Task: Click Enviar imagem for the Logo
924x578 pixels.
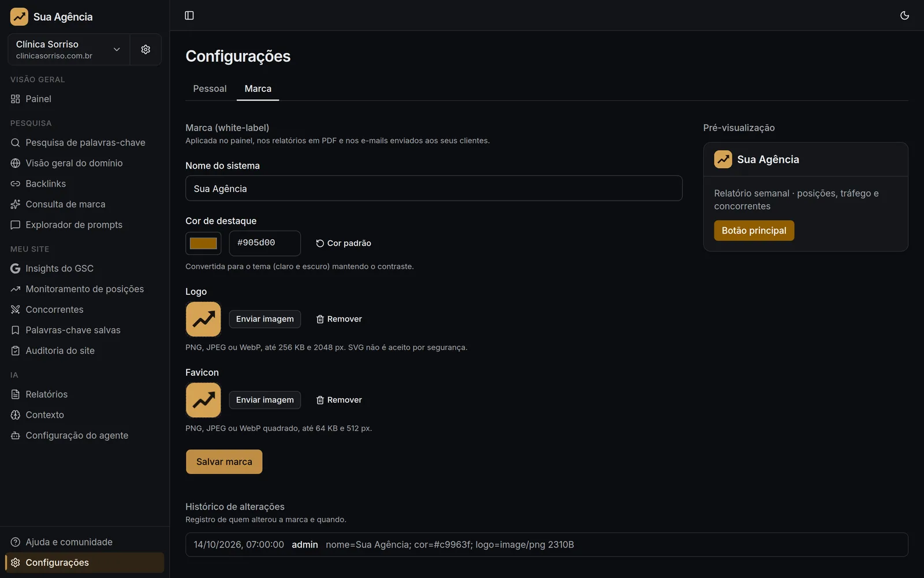Action: pyautogui.click(x=264, y=319)
